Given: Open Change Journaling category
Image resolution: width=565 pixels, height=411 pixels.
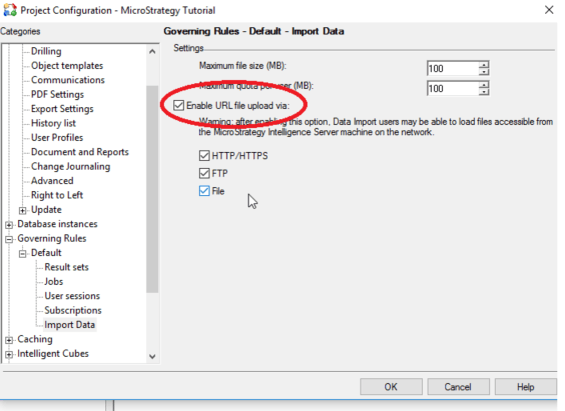Looking at the screenshot, I should point(71,166).
